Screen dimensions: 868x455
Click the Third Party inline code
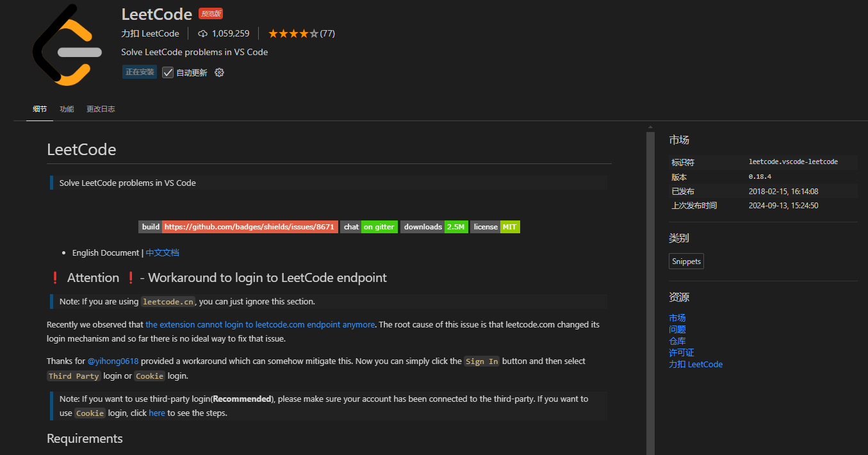74,376
